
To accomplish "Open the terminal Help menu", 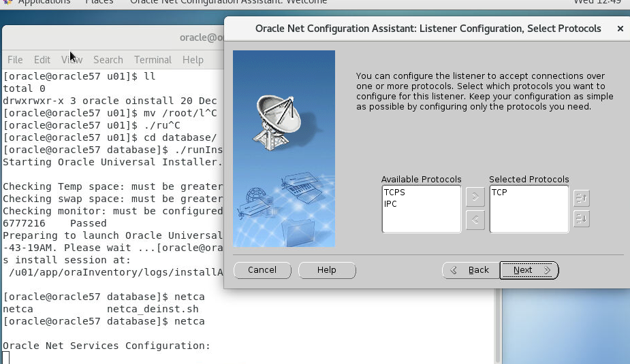I will click(x=193, y=60).
